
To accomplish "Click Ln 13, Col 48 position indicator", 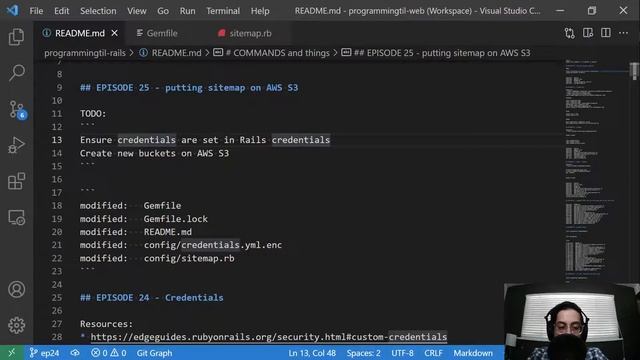I will click(312, 353).
